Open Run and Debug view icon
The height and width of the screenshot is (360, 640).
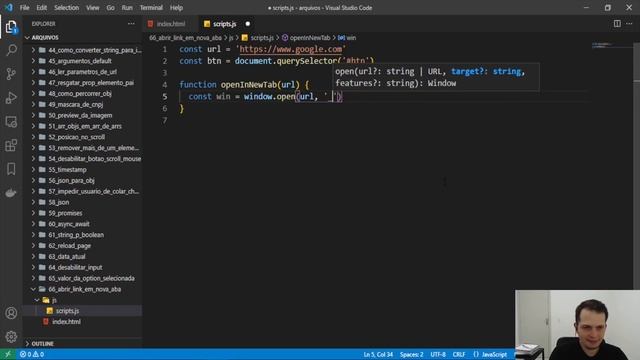pyautogui.click(x=11, y=98)
